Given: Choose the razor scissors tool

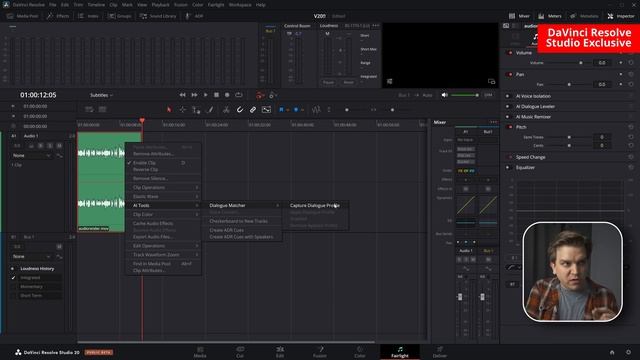Looking at the screenshot, I should 226,109.
